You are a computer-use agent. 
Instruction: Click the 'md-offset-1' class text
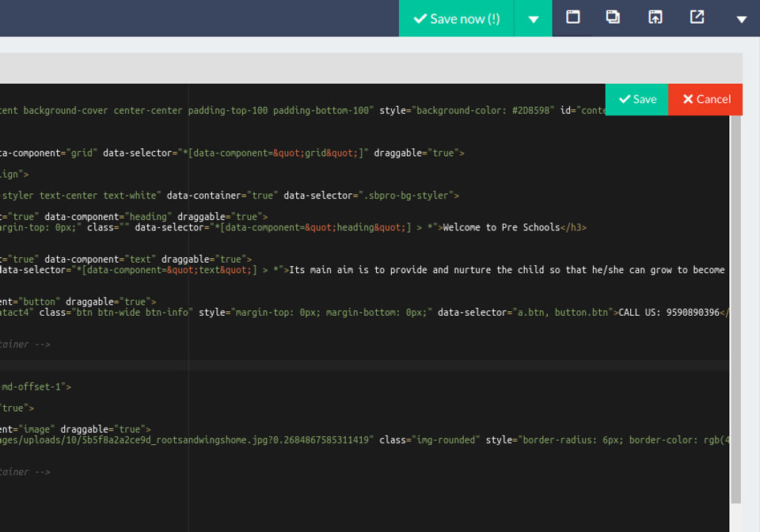coord(32,386)
